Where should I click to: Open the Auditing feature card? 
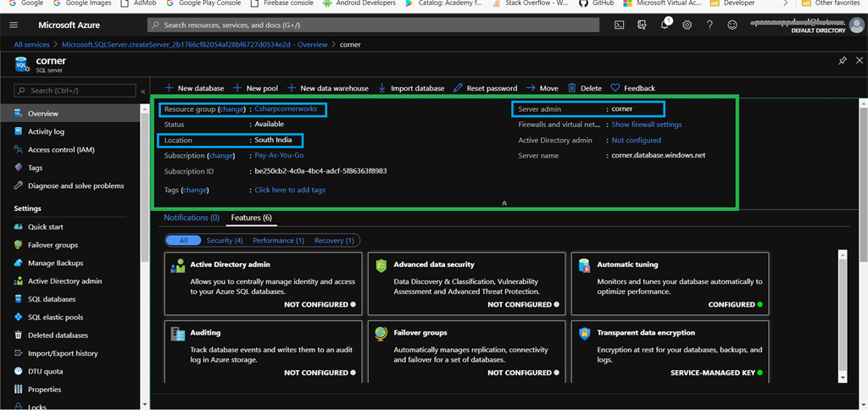(264, 352)
